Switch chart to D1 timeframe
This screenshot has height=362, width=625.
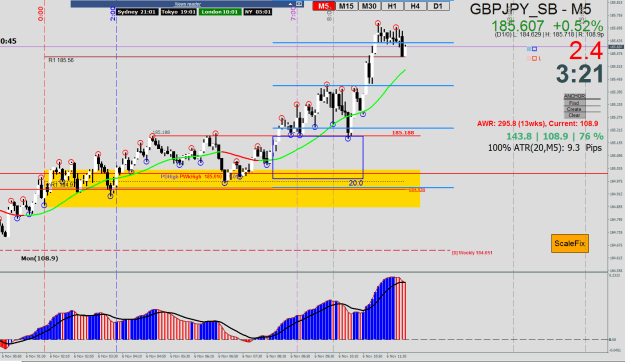438,6
